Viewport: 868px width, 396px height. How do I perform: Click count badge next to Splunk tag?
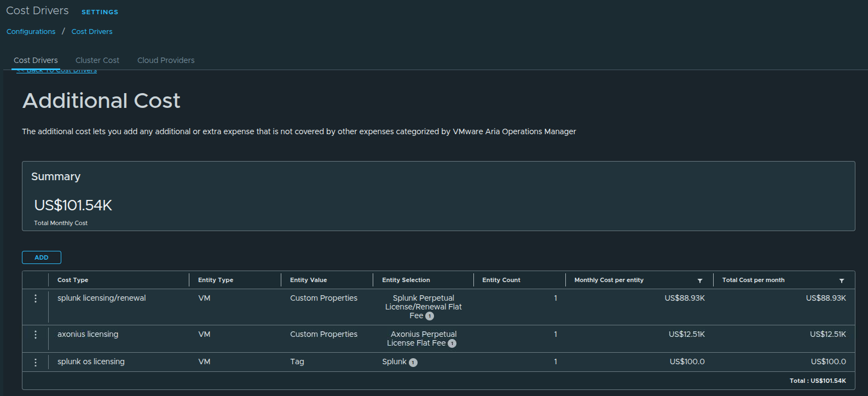point(413,362)
